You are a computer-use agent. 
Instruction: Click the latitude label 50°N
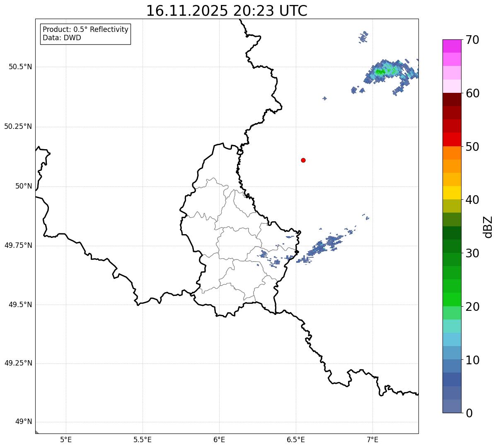click(x=24, y=186)
